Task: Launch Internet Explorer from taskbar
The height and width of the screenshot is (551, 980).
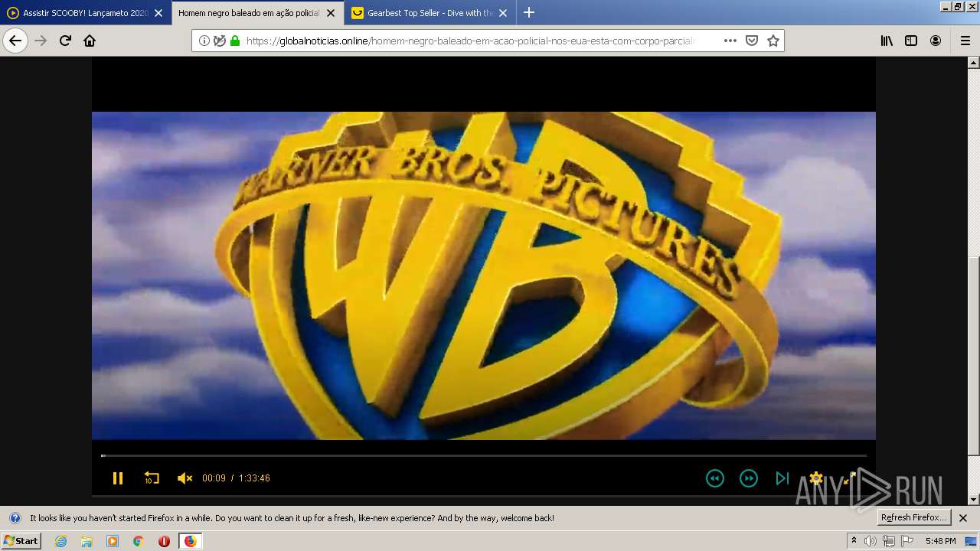Action: [60, 541]
